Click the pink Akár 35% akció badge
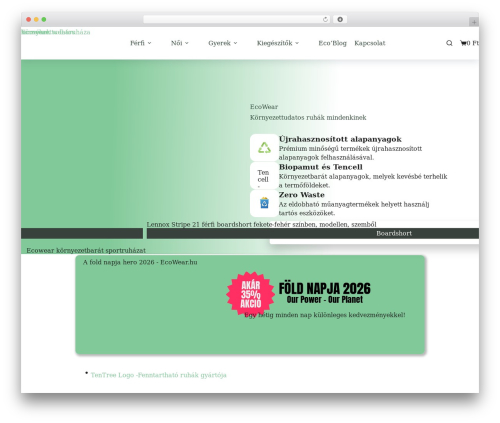 [251, 294]
